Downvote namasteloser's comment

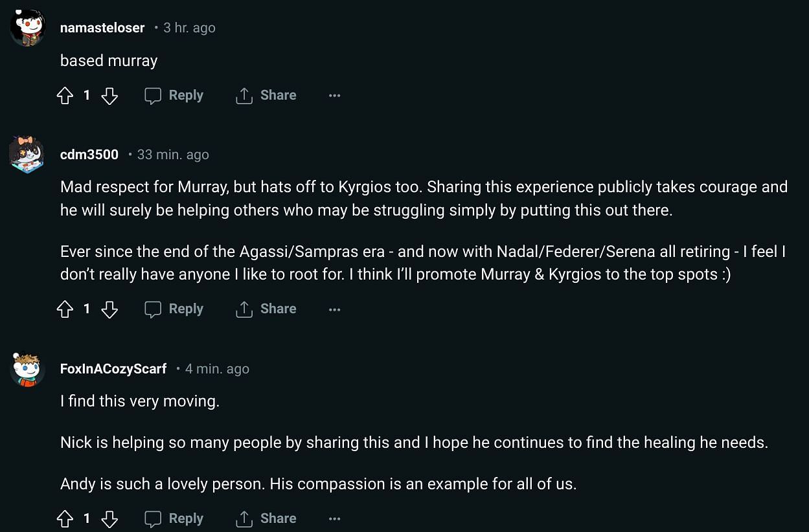click(x=109, y=96)
